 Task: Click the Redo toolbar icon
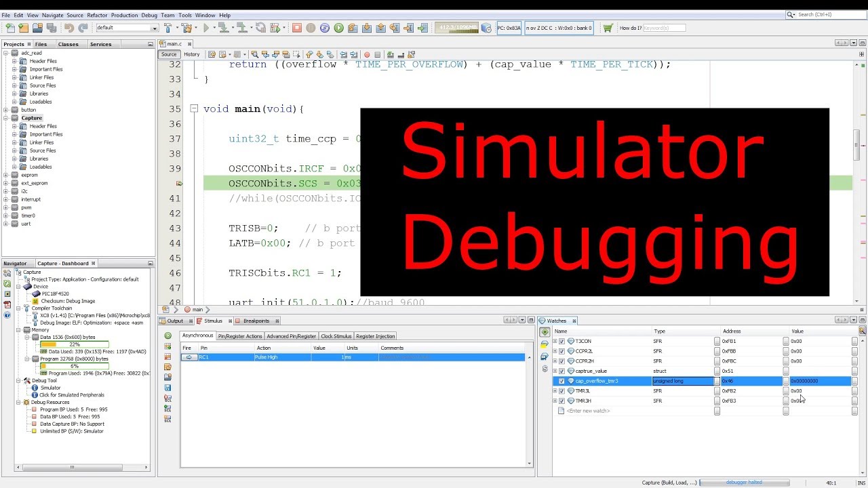coord(83,28)
